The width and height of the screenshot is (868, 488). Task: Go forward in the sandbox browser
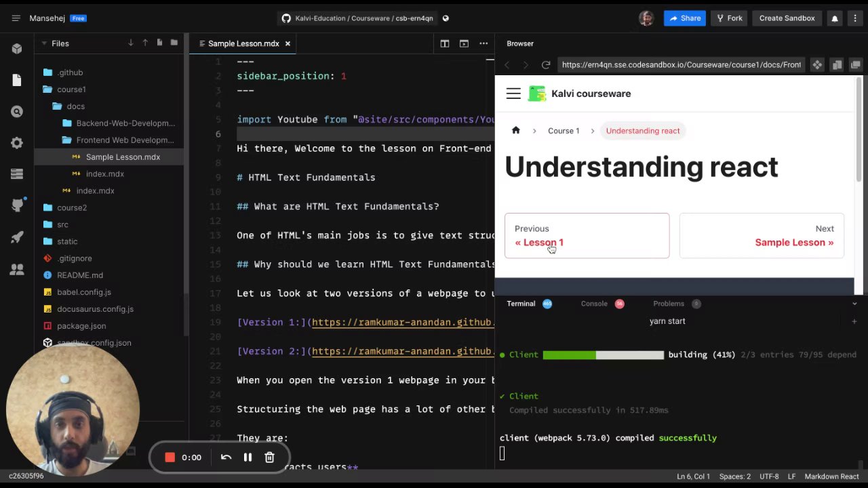click(526, 65)
